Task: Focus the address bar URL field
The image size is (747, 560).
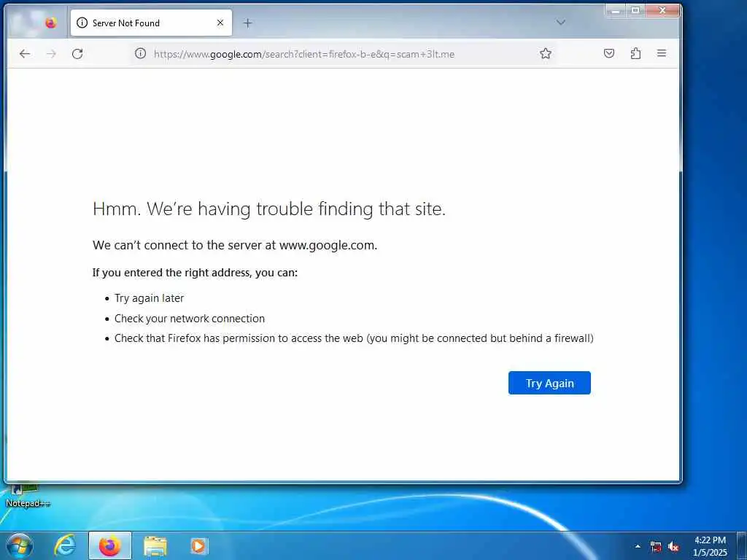Action: point(304,54)
